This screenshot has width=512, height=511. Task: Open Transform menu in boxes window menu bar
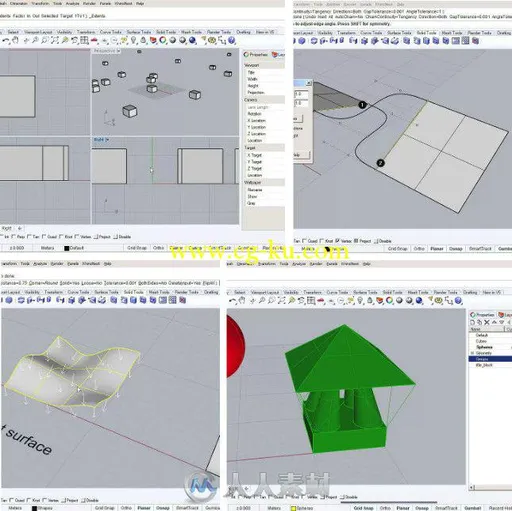(x=41, y=3)
